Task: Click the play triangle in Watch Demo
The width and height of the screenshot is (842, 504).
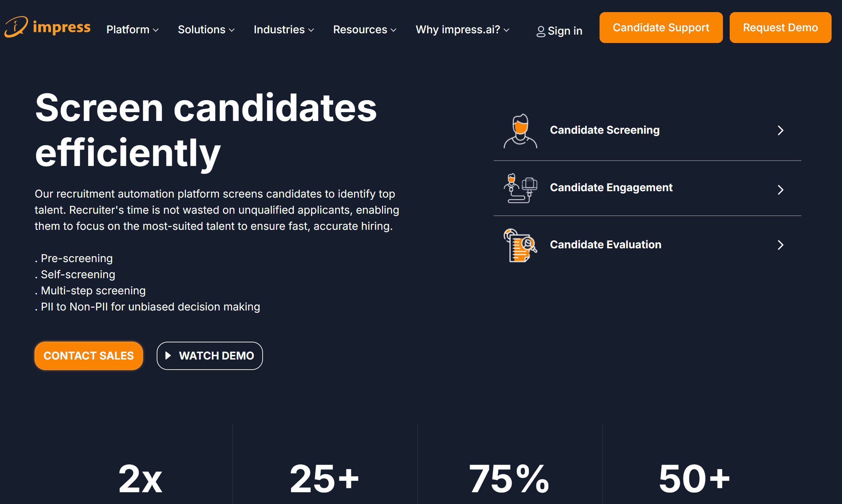Action: 168,355
